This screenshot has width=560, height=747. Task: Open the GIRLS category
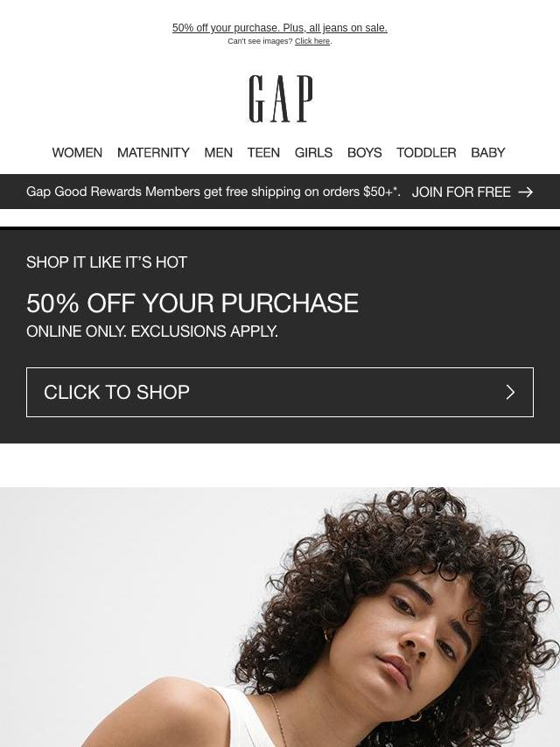[x=313, y=152]
